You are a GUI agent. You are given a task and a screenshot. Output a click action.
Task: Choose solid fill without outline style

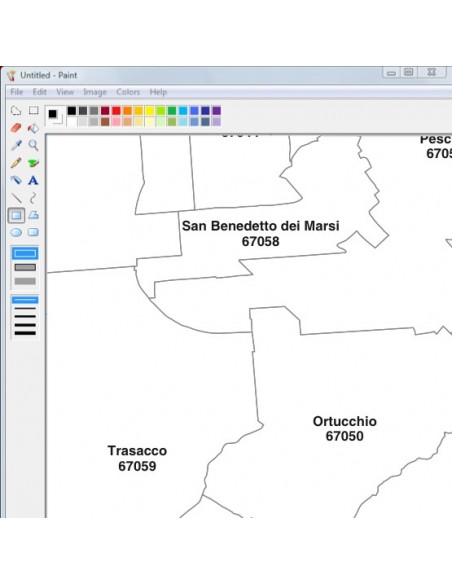25,281
